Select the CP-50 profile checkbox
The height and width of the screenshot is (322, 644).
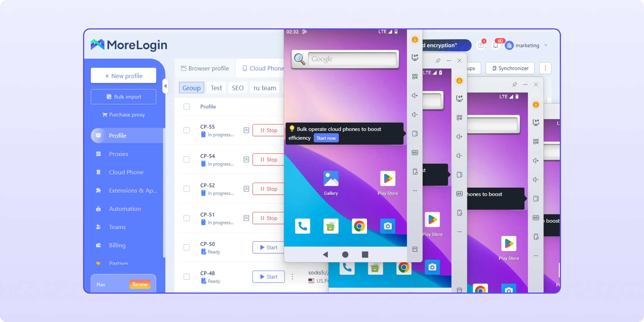[187, 247]
